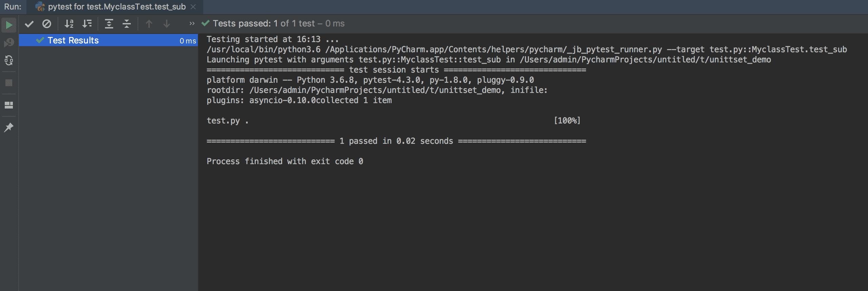The image size is (868, 291).
Task: Click the restore layout icon
Action: 9,105
